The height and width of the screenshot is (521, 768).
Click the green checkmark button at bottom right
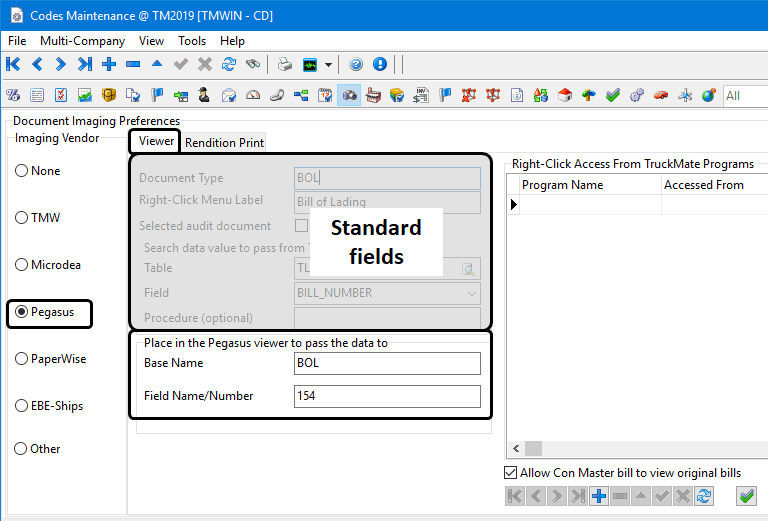[x=746, y=496]
